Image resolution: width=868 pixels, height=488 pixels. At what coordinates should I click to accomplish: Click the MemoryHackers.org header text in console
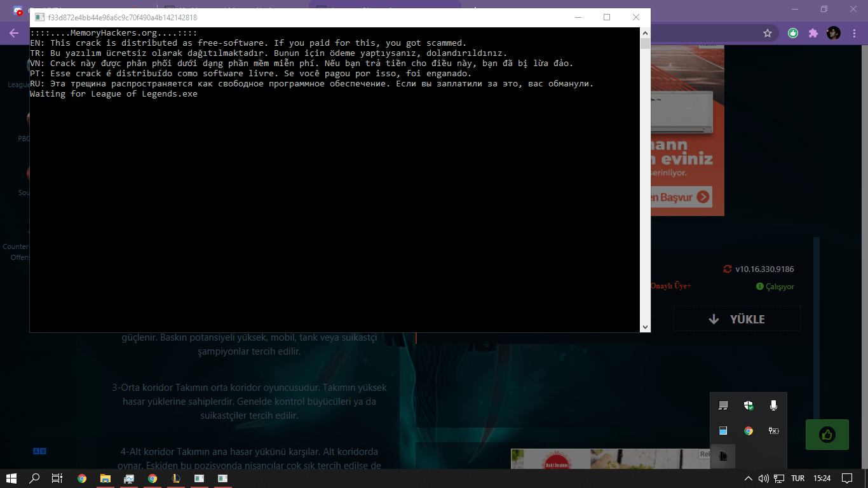click(113, 33)
